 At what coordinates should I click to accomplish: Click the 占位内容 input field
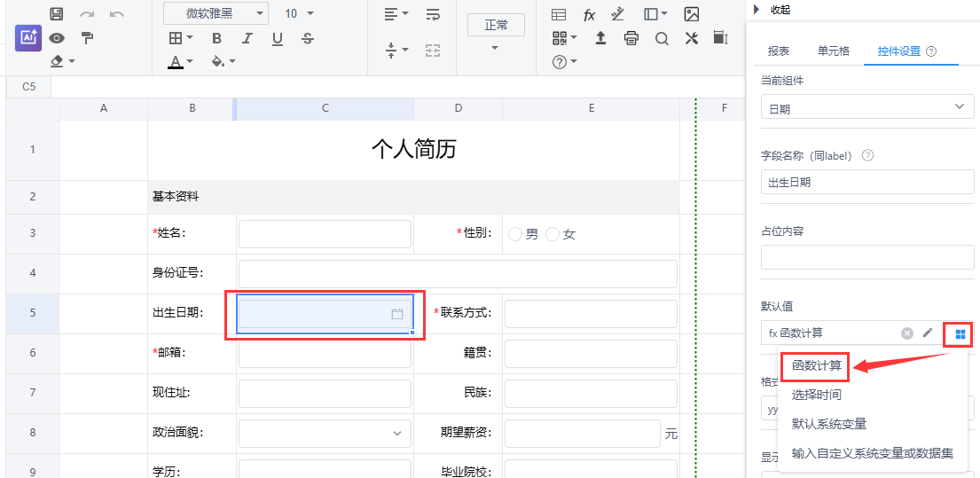click(x=866, y=257)
